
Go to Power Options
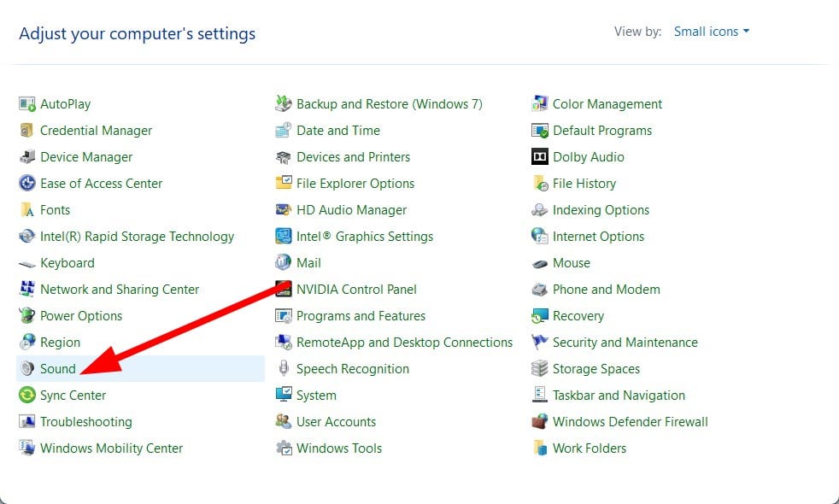click(81, 316)
